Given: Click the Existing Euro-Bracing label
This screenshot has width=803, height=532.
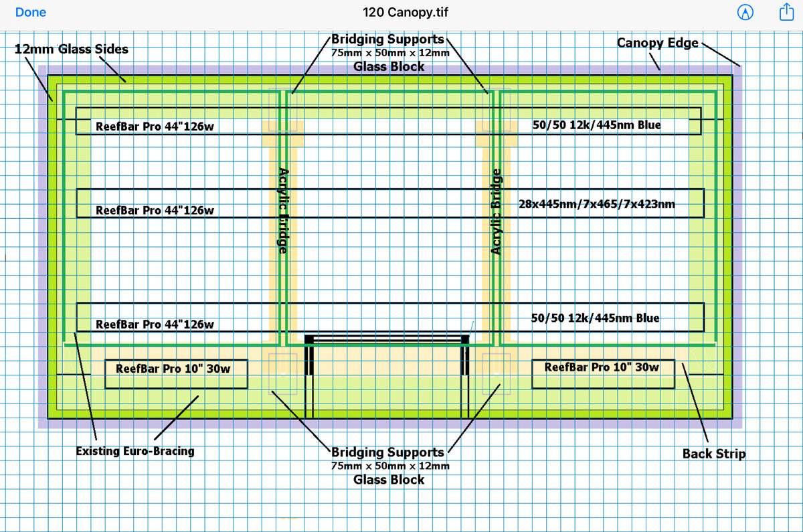Looking at the screenshot, I should (x=135, y=451).
